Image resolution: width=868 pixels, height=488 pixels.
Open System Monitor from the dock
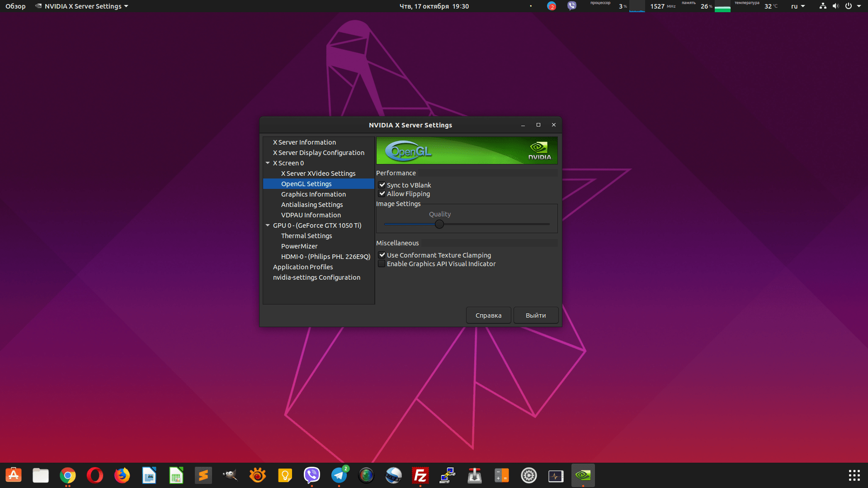tap(556, 475)
